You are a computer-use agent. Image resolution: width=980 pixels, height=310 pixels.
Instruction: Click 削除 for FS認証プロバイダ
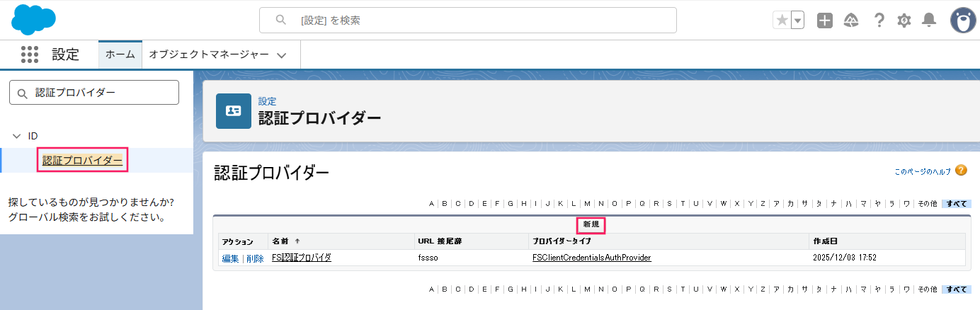coord(255,258)
